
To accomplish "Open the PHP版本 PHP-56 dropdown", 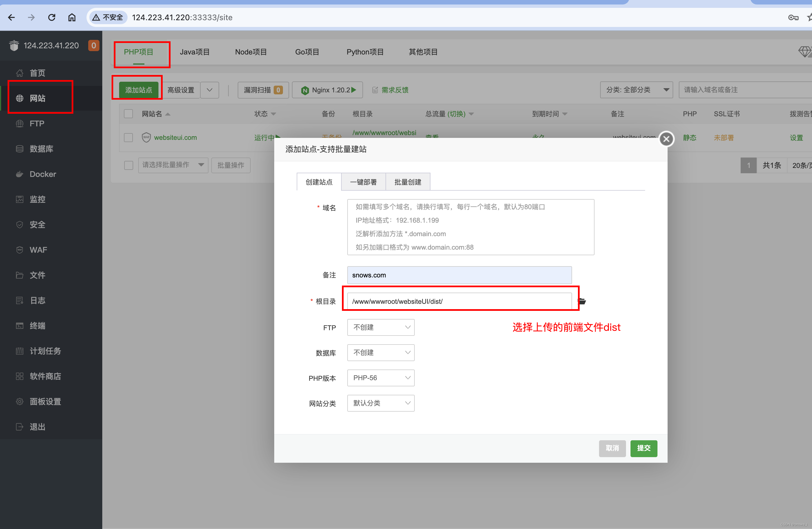I will [381, 378].
